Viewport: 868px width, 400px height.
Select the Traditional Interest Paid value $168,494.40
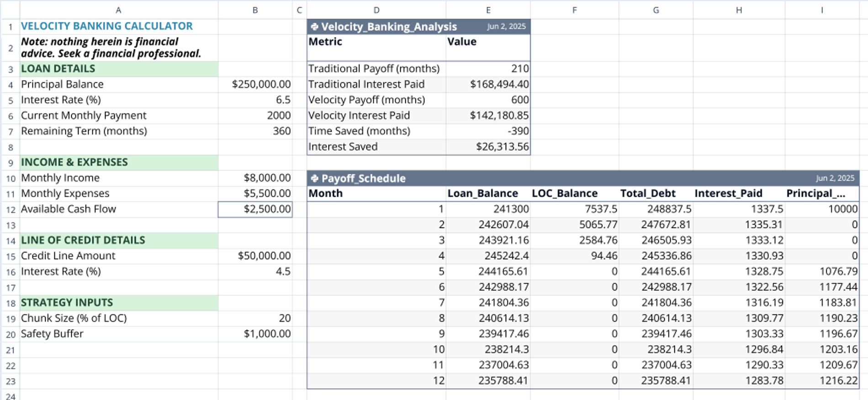click(488, 85)
